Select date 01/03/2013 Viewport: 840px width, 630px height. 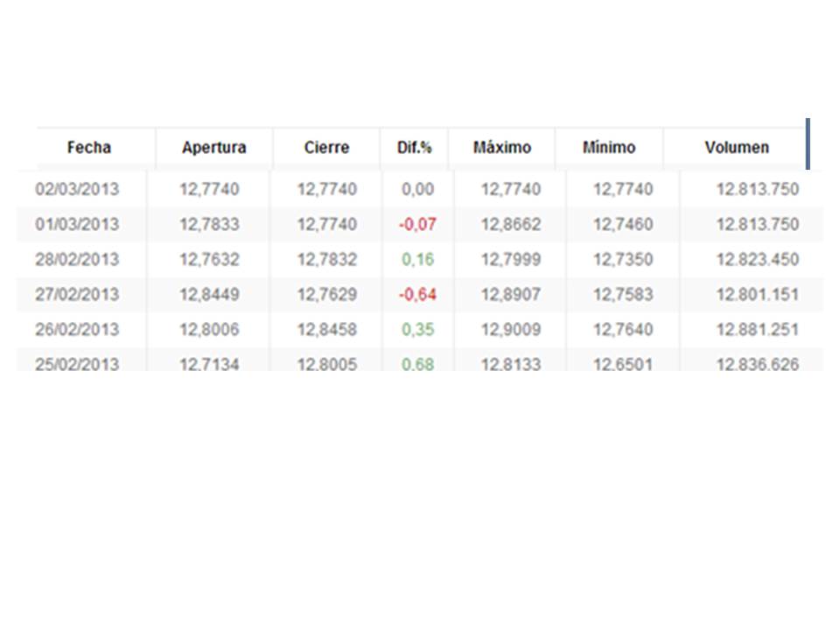pyautogui.click(x=77, y=224)
